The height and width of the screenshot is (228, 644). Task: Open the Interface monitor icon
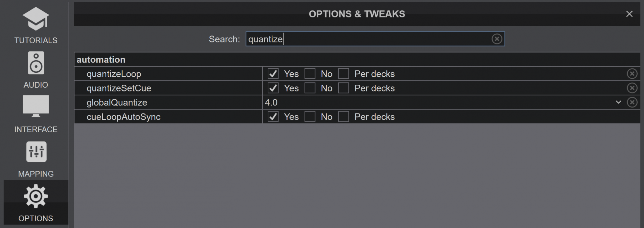(x=36, y=106)
